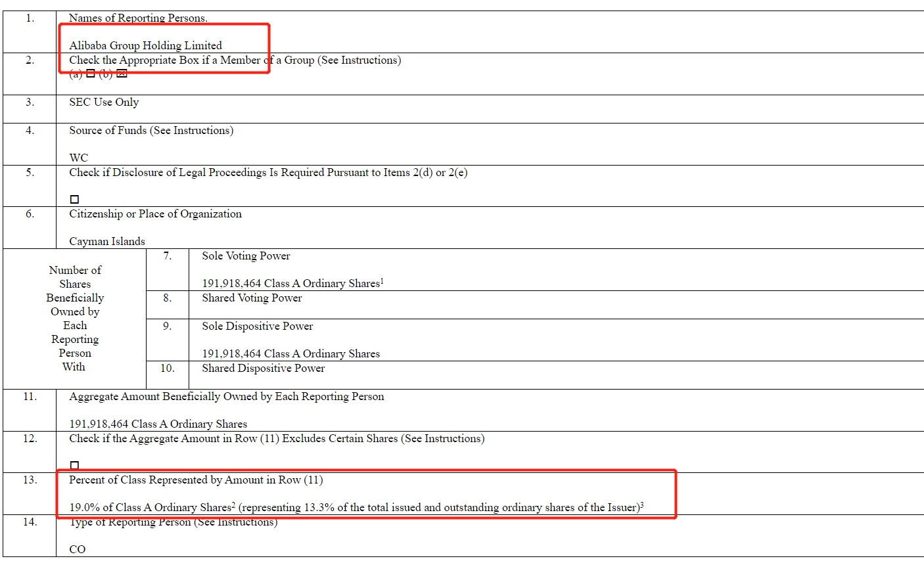924x563 pixels.
Task: Click row number "8." beside Shared Voting Power
Action: [x=168, y=298]
